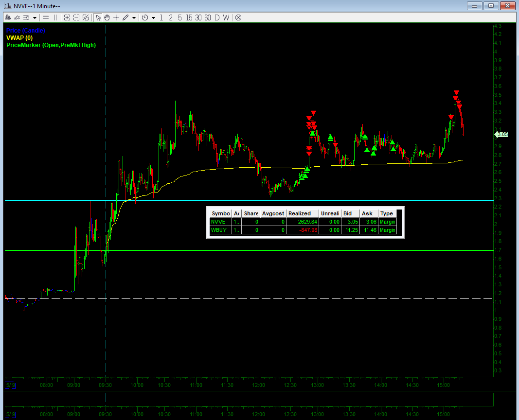Close the NVVE chart window
Screen dimensions: 519x420
click(507, 6)
